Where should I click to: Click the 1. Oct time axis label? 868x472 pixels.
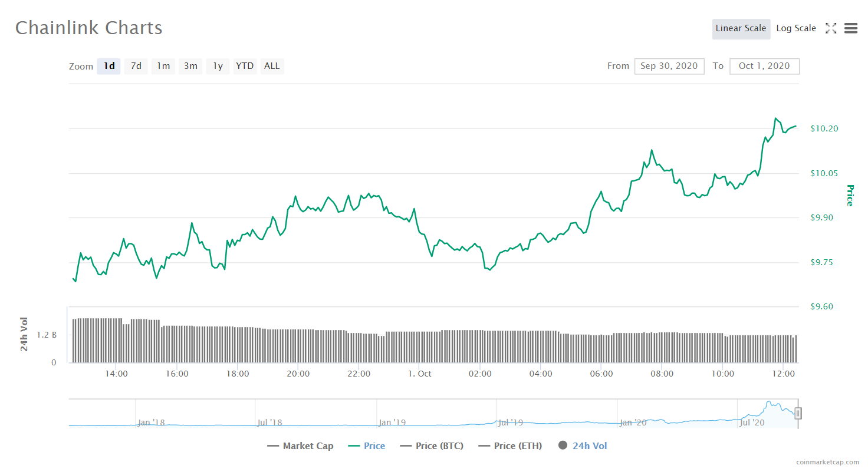(x=420, y=374)
